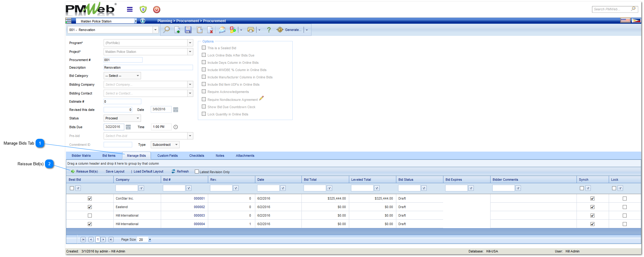Select the Manage Bids tab
Image resolution: width=644 pixels, height=257 pixels.
coord(136,156)
